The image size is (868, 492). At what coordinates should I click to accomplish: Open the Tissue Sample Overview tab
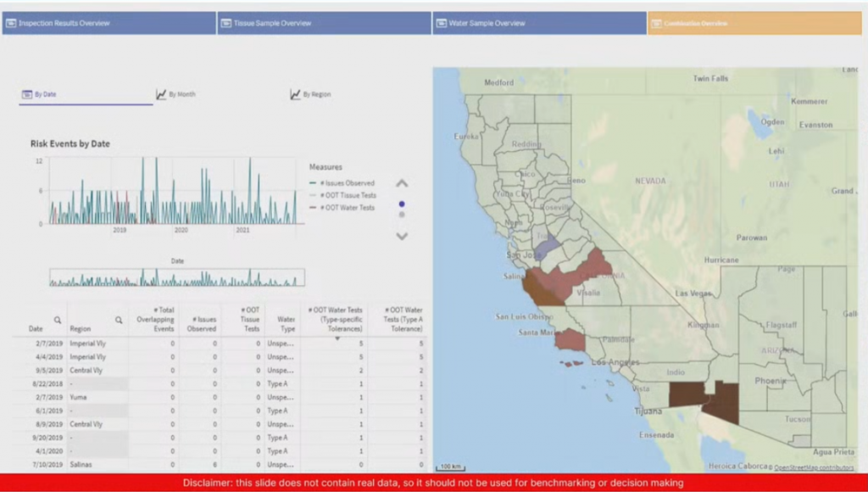click(324, 23)
